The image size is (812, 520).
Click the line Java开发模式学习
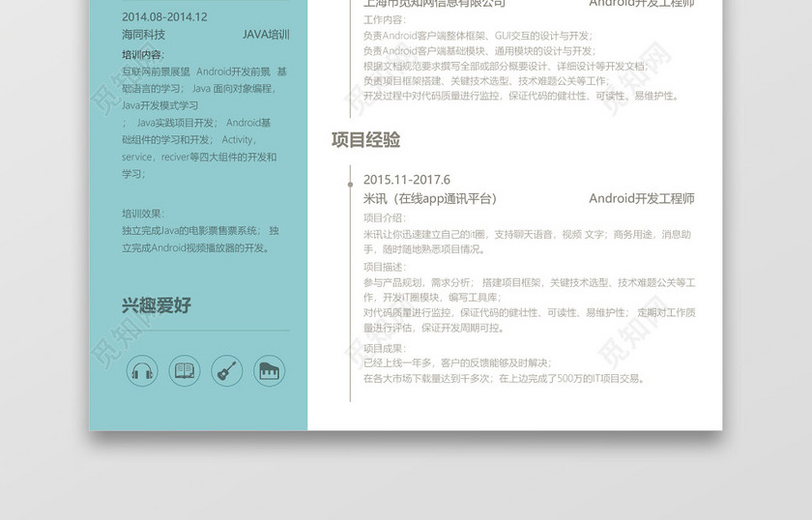click(x=160, y=105)
